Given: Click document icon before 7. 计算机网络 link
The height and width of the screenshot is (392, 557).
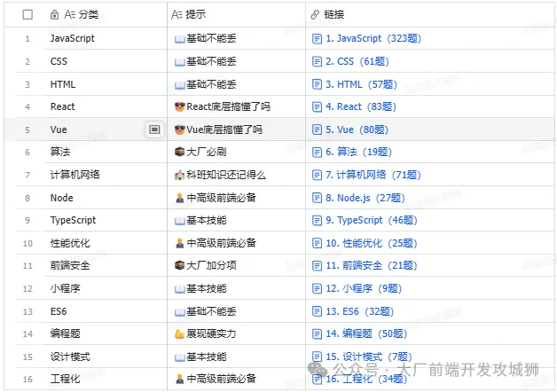Looking at the screenshot, I should [317, 175].
